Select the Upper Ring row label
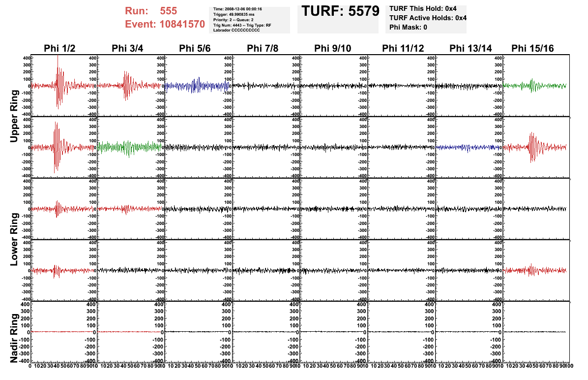Image resolution: width=588 pixels, height=380 pixels. point(14,116)
